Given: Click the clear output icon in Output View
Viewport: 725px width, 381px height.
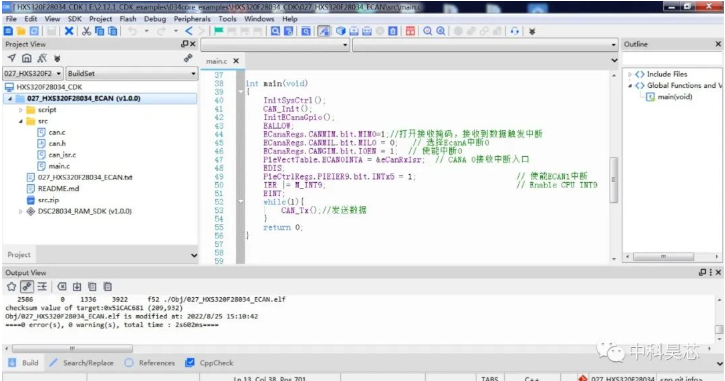Looking at the screenshot, I should click(62, 287).
